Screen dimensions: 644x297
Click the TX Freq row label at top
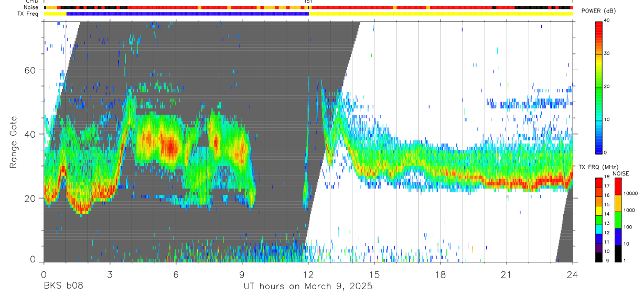[29, 14]
